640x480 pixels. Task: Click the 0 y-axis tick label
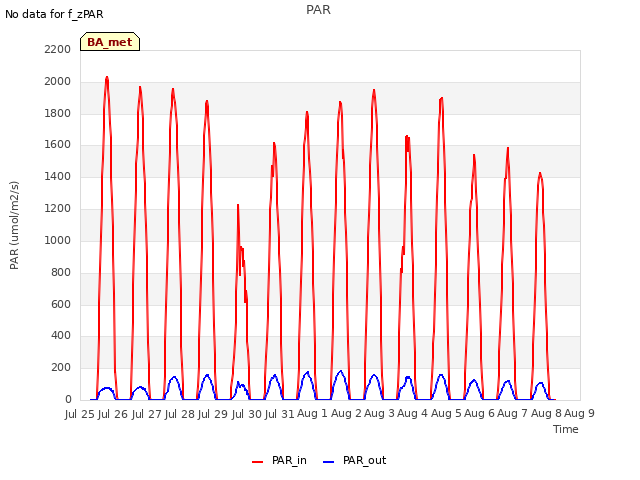click(68, 399)
